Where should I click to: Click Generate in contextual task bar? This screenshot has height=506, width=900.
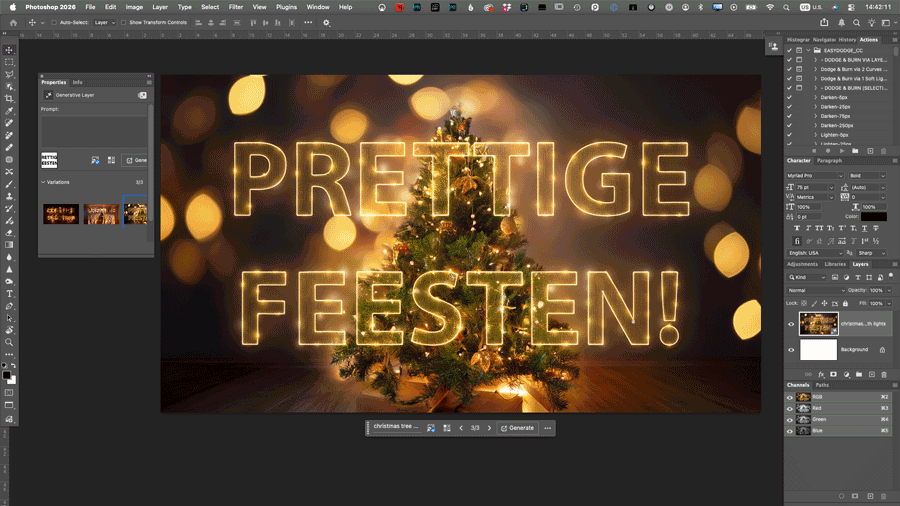(517, 428)
